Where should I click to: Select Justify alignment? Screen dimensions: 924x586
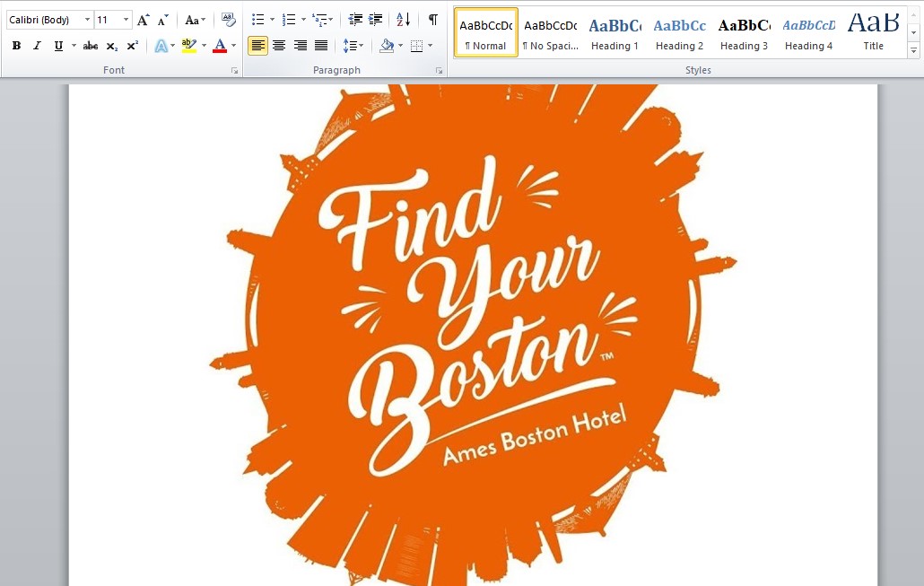point(321,46)
